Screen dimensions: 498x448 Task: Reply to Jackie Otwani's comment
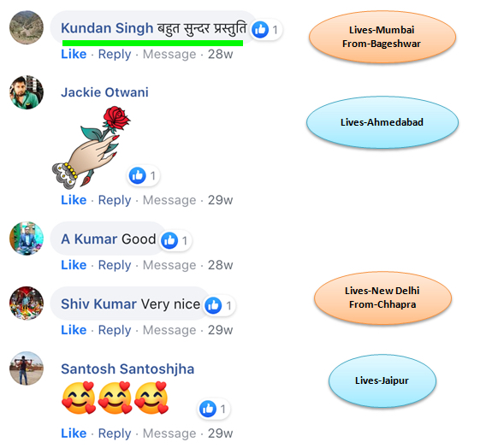pos(115,201)
